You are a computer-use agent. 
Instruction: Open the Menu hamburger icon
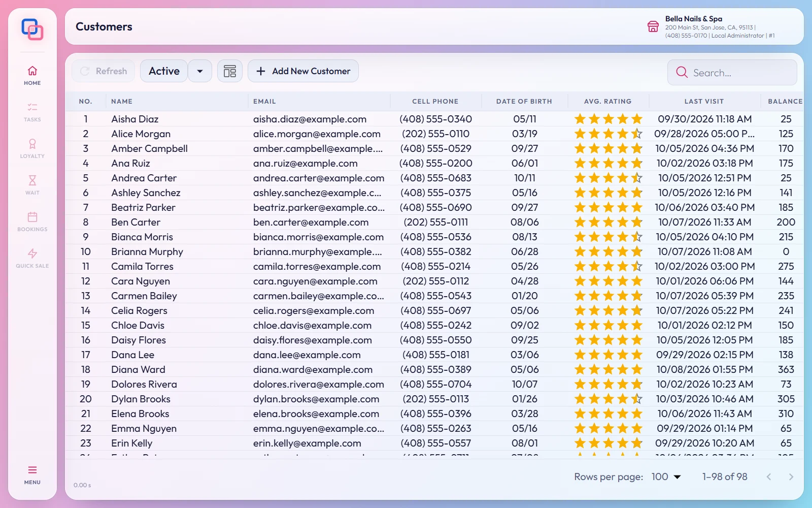32,470
